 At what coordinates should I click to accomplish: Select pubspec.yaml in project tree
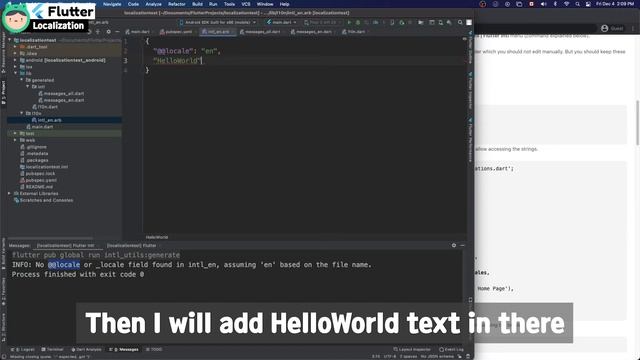pos(41,180)
